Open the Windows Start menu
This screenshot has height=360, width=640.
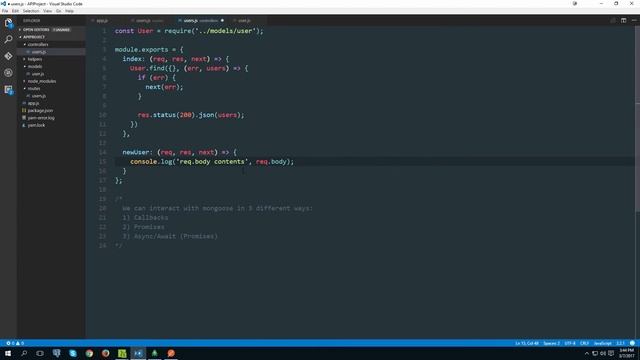coord(8,353)
